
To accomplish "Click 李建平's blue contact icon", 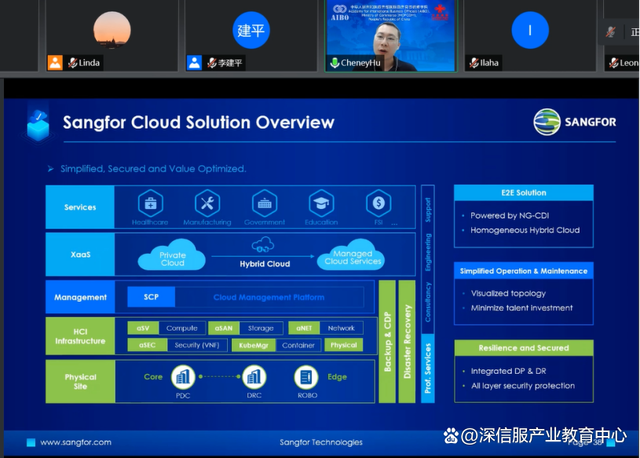I will point(194,63).
